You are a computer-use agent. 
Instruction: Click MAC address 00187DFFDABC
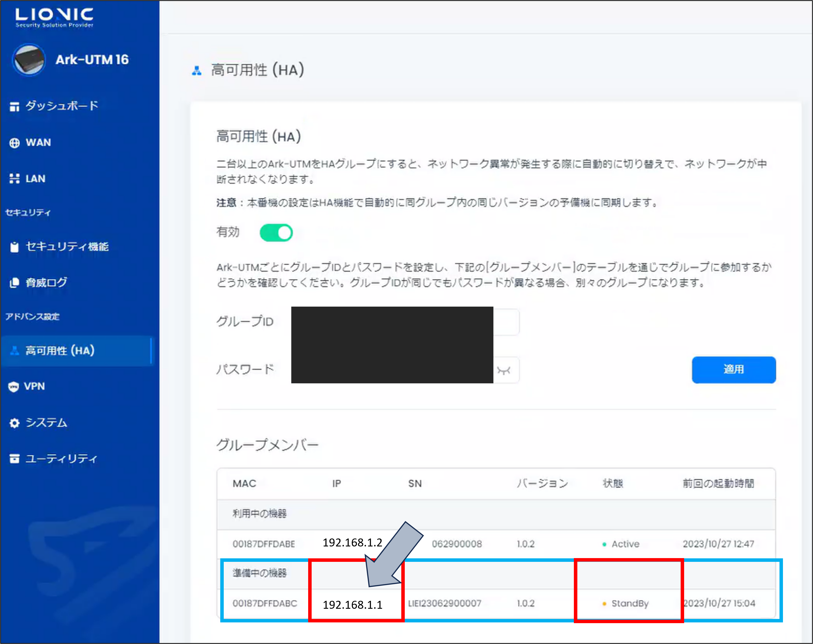(265, 604)
